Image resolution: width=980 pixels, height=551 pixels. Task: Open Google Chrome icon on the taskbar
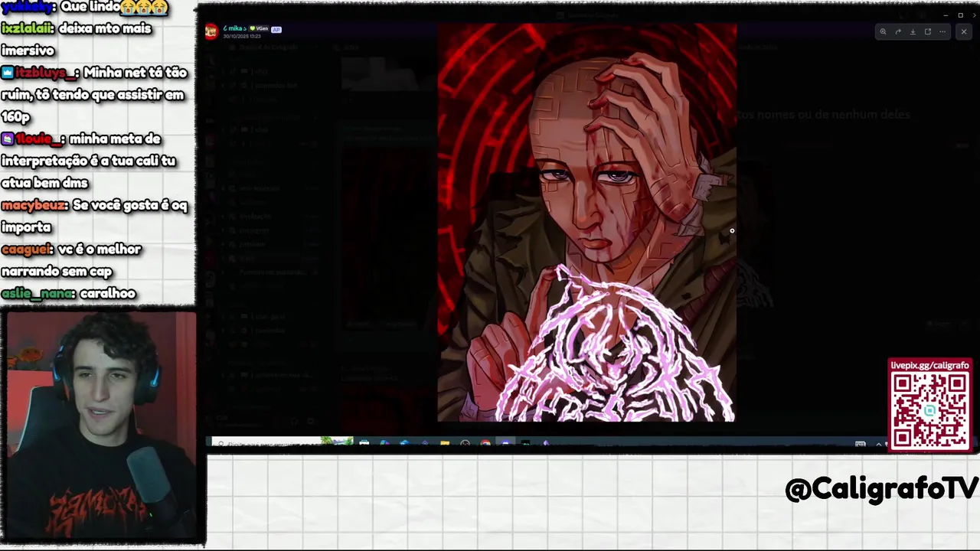pyautogui.click(x=485, y=443)
